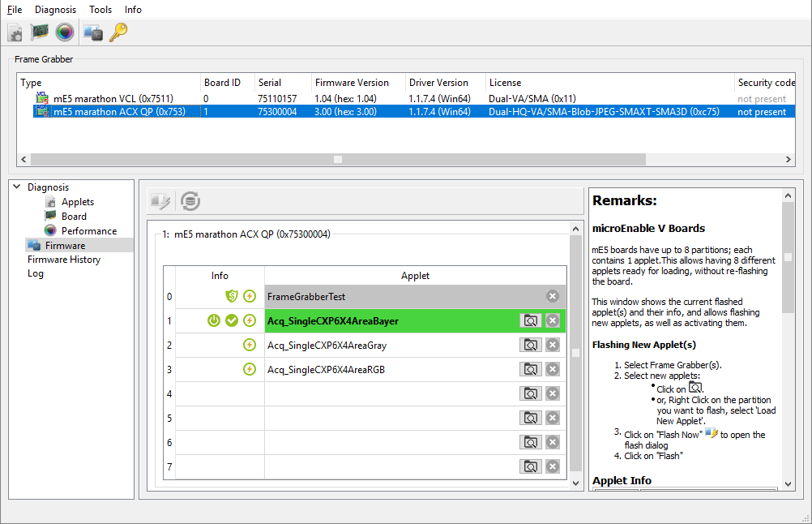Viewport: 812px width, 524px height.
Task: Browse applet for partition 3 AreaRGB
Action: click(x=530, y=369)
